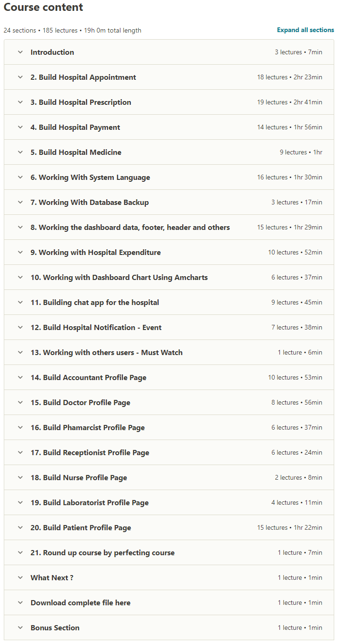Click the 18 lectures • 2hr 23min duration

[290, 77]
